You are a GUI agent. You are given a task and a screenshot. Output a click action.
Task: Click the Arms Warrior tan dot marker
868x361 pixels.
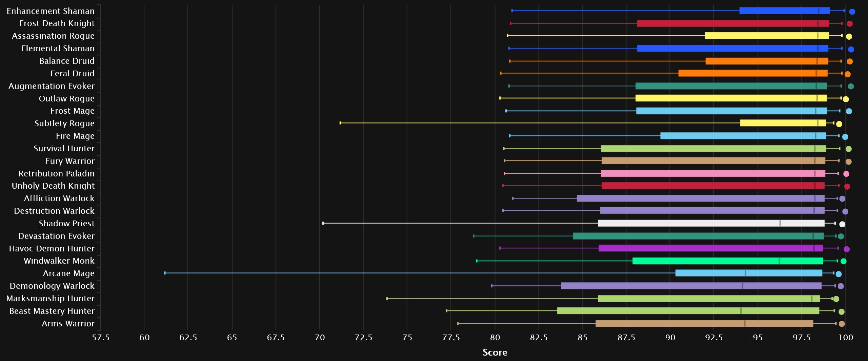coord(842,324)
